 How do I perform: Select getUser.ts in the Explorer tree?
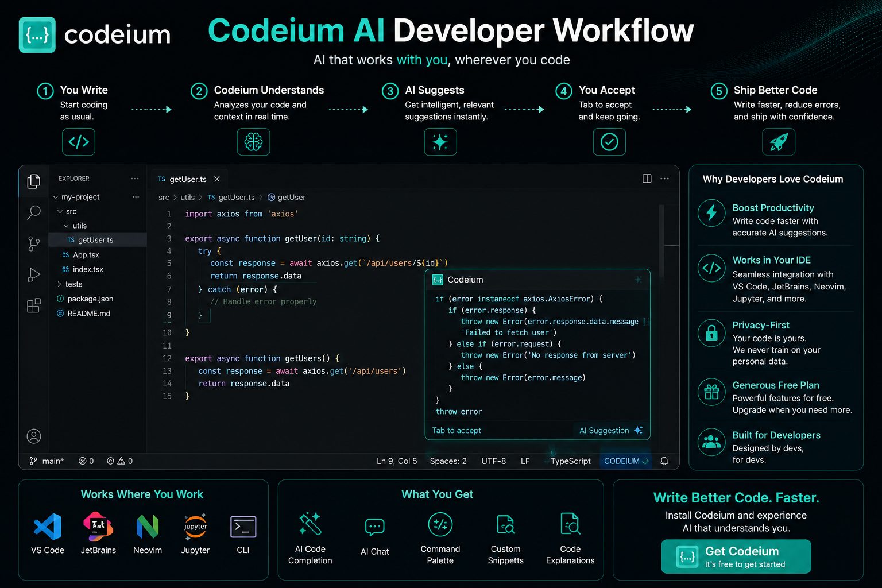(98, 240)
